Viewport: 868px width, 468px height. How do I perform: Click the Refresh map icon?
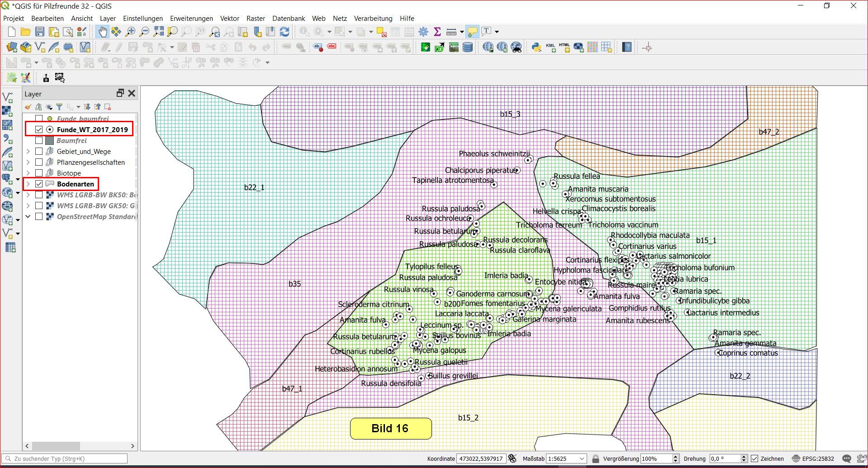pyautogui.click(x=285, y=32)
